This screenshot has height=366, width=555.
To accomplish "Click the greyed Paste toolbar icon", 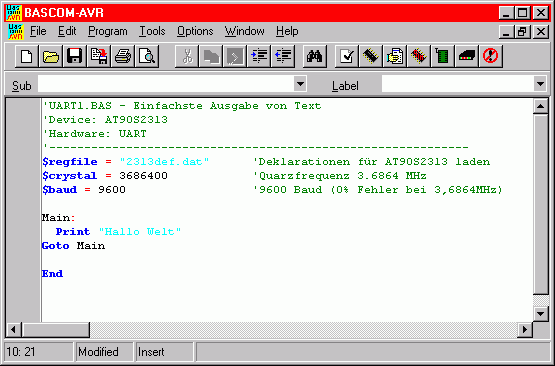I will [235, 56].
